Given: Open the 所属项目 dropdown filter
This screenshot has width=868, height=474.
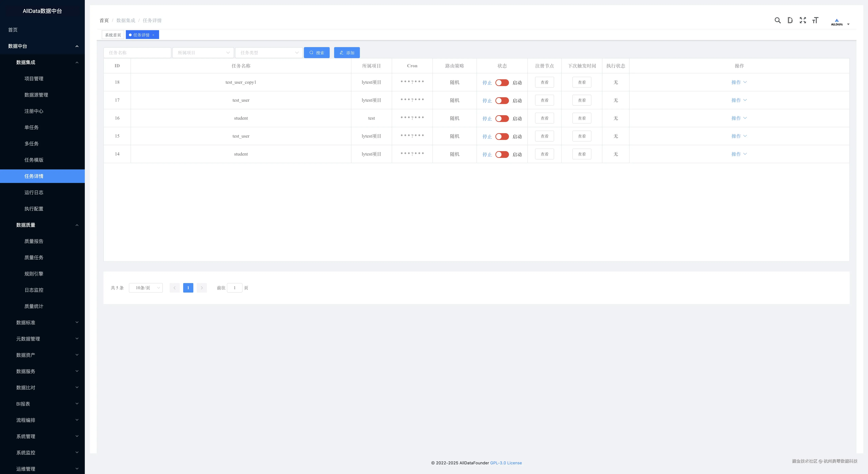Looking at the screenshot, I should pyautogui.click(x=203, y=53).
